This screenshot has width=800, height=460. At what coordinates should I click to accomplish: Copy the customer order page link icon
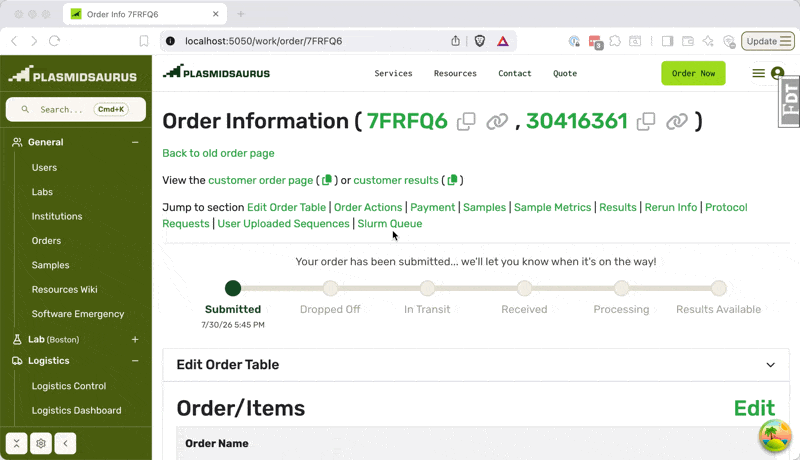(x=327, y=180)
